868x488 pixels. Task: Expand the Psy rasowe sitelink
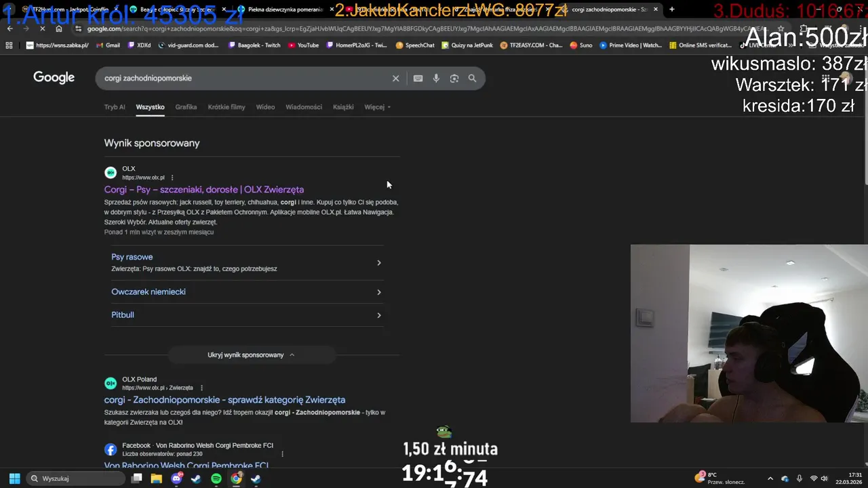tap(247, 262)
